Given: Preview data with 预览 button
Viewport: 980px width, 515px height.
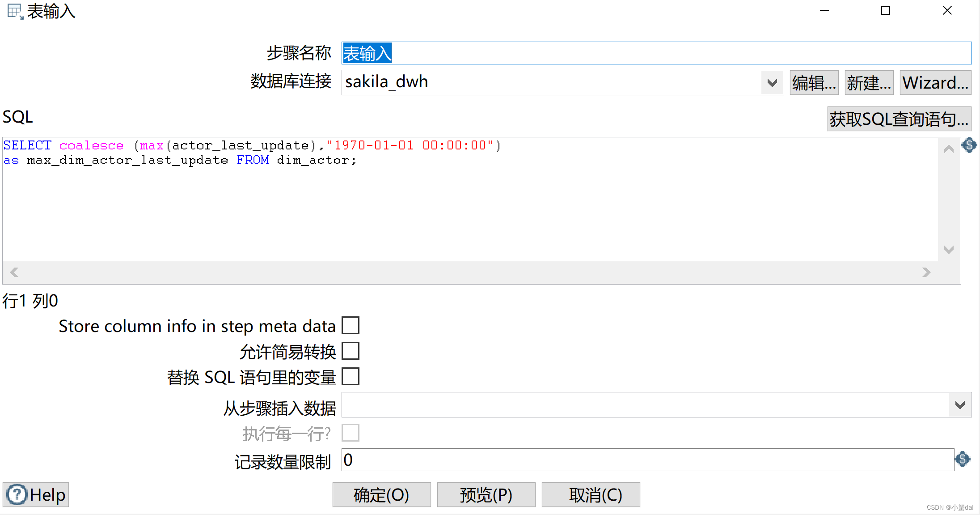Looking at the screenshot, I should click(486, 495).
